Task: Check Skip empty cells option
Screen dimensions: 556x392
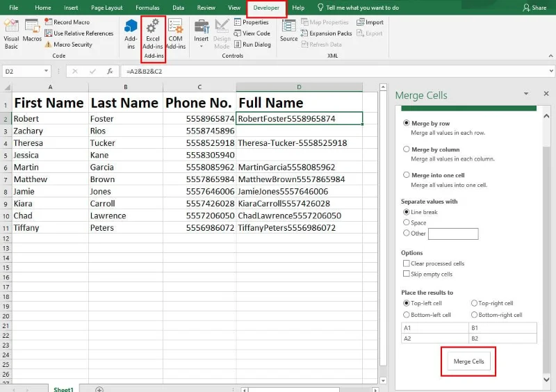Action: coord(407,275)
